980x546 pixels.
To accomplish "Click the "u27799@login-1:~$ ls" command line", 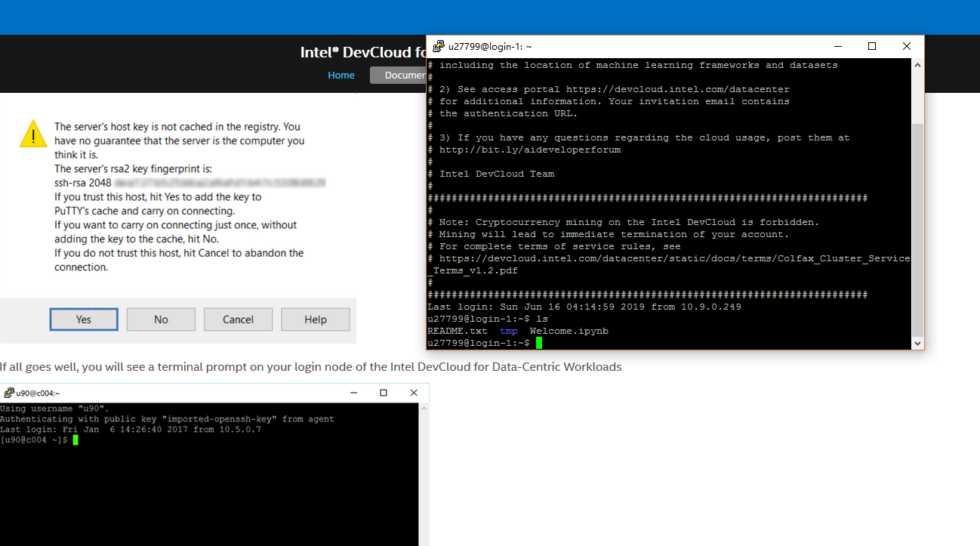I will pos(488,319).
